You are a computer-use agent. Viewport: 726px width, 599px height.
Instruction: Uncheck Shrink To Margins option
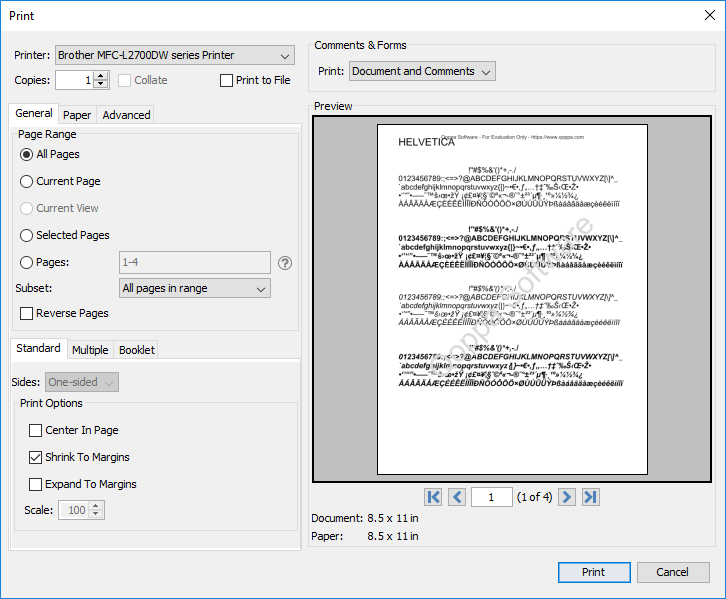[x=36, y=457]
